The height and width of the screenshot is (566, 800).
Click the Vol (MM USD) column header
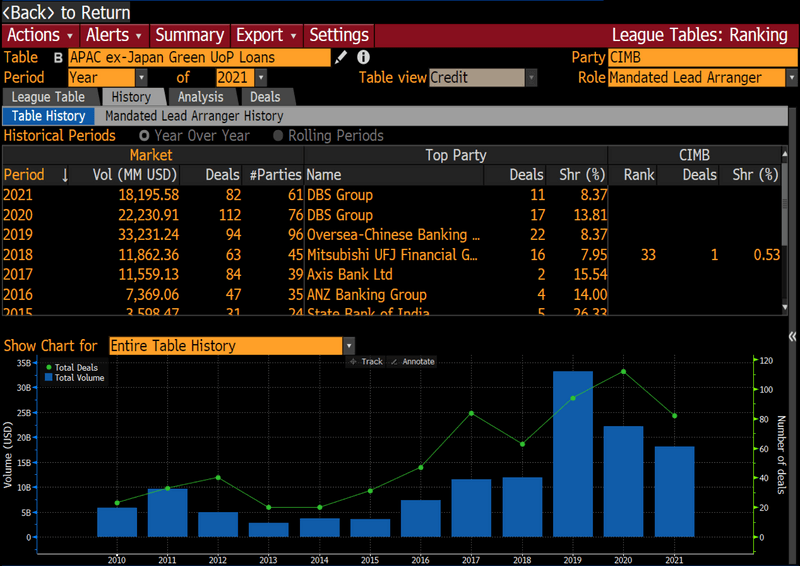click(x=135, y=175)
